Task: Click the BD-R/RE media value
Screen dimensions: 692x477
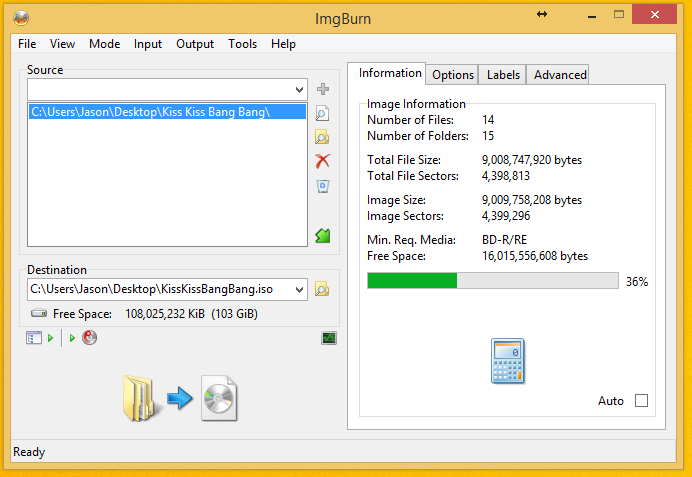Action: point(504,240)
